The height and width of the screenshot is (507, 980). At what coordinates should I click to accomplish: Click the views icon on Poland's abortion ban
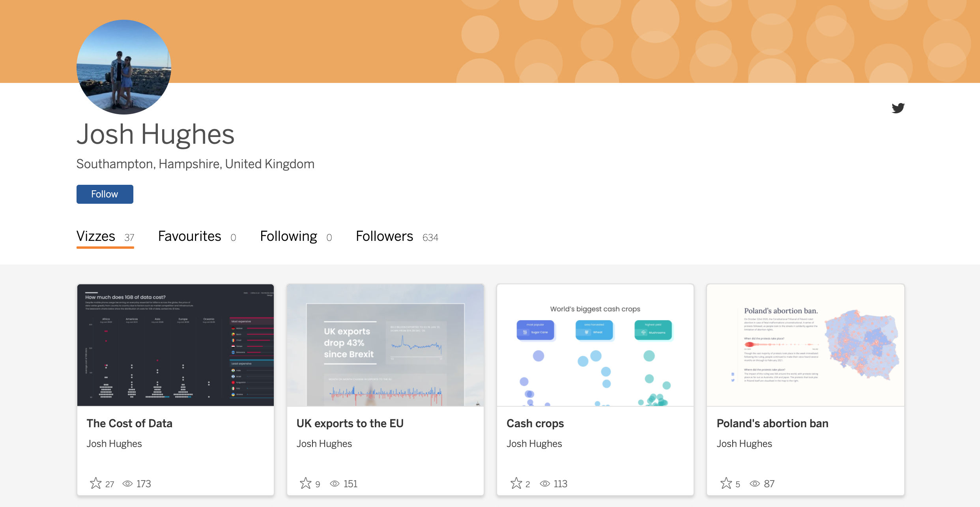755,484
